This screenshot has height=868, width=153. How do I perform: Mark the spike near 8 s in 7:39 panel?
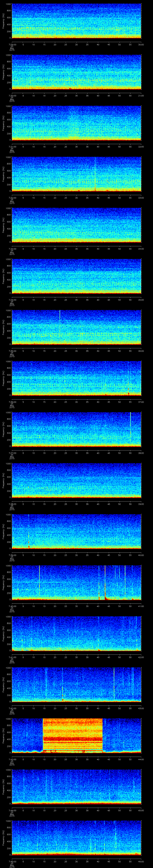click(29, 531)
